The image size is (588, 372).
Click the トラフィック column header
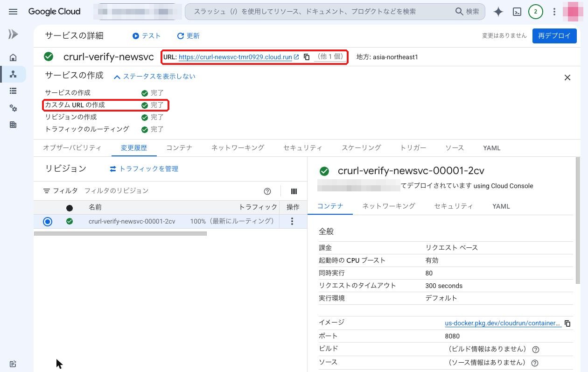[258, 207]
